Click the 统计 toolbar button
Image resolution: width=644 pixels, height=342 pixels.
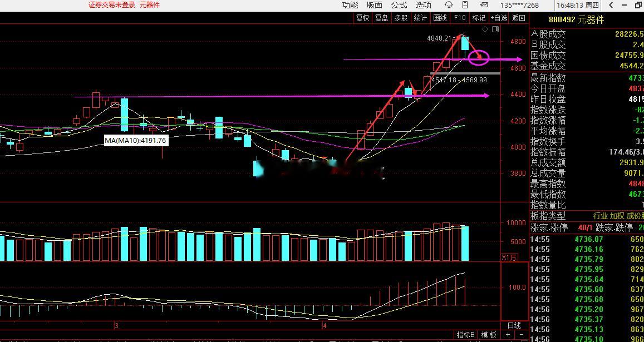[421, 18]
